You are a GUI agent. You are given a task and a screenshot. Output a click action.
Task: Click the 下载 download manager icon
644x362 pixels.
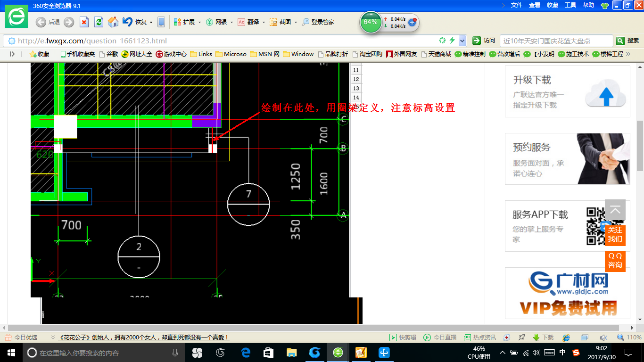coord(543,337)
